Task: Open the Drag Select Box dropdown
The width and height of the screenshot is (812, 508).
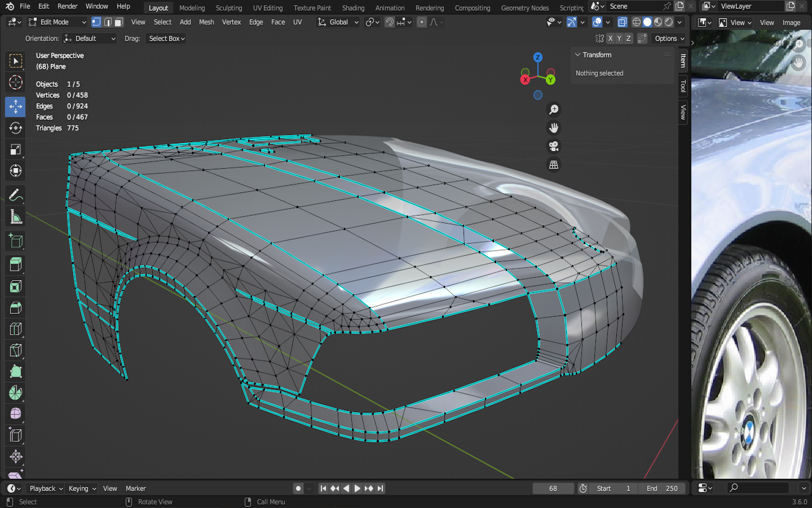Action: [166, 38]
